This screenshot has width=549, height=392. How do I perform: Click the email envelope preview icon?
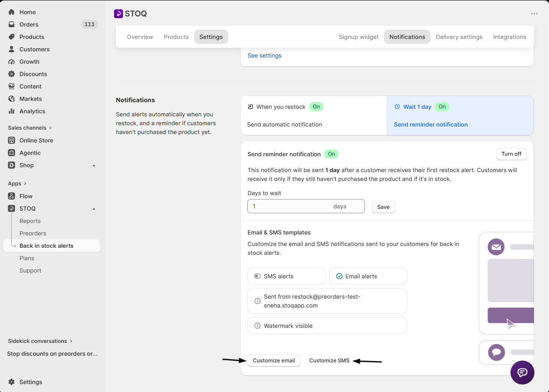[496, 247]
